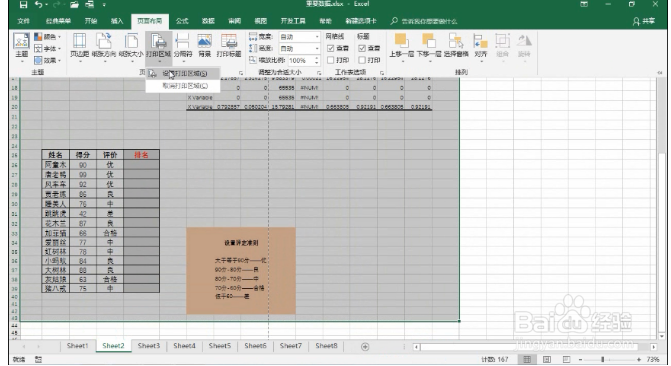
Task: Switch to Sheet4 tab
Action: point(184,346)
